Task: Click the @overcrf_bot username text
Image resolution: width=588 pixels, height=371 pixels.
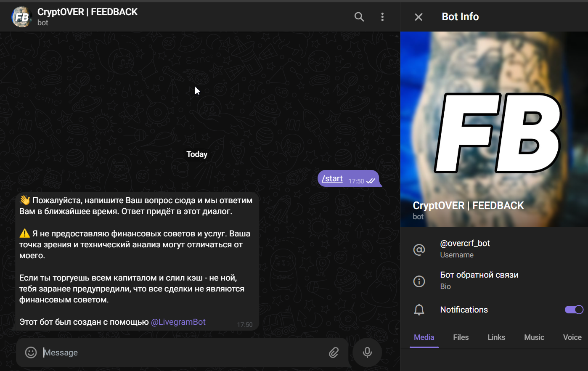Action: click(465, 243)
